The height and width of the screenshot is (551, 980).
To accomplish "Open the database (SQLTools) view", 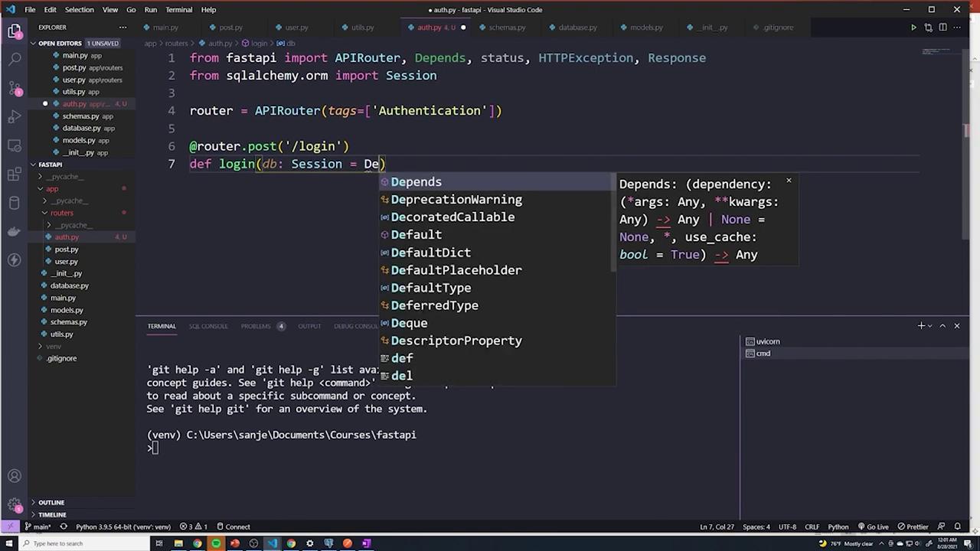I will 15,203.
